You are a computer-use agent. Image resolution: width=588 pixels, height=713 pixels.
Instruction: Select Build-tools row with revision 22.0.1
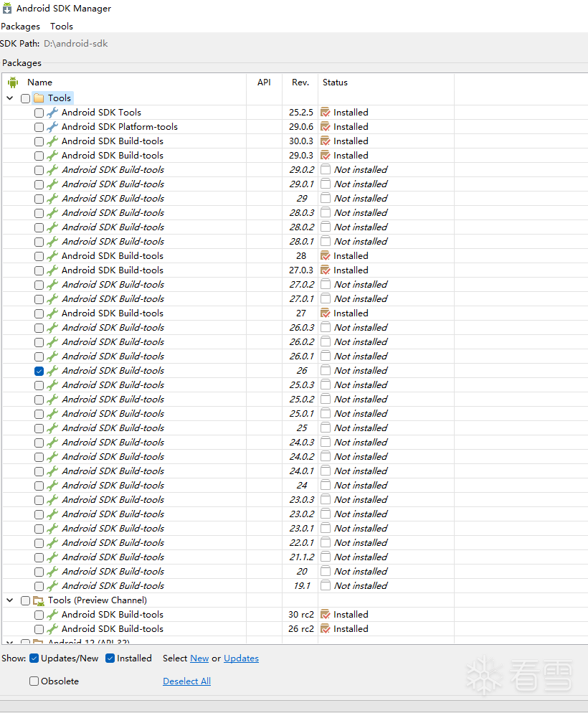[113, 542]
